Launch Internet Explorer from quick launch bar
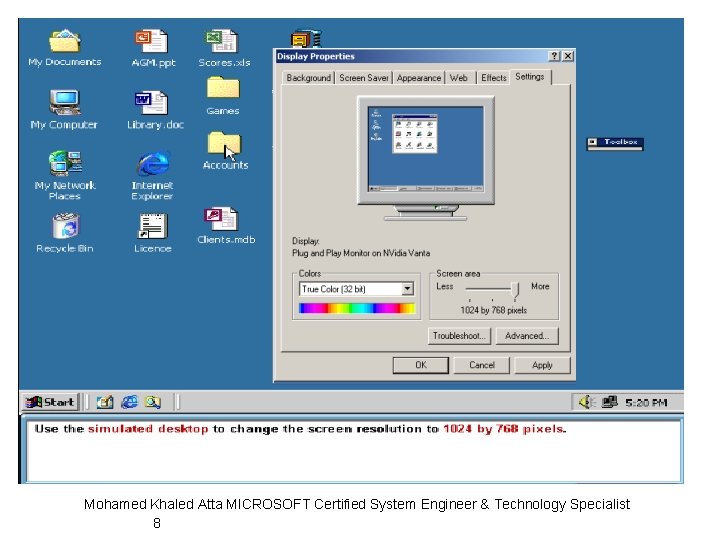Viewport: 720px width, 540px height. pos(129,402)
